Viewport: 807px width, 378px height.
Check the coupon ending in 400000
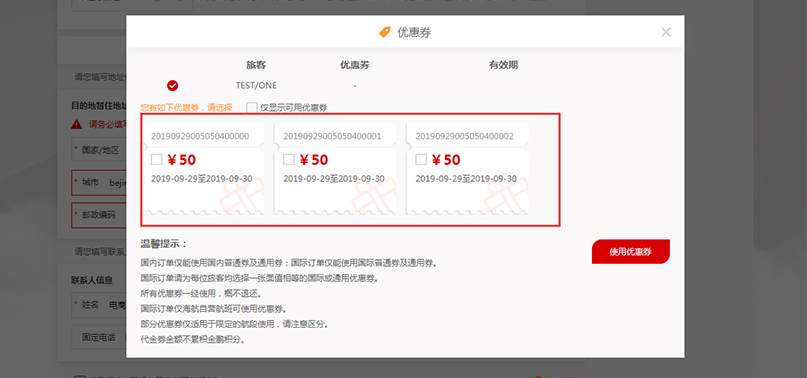tap(156, 160)
